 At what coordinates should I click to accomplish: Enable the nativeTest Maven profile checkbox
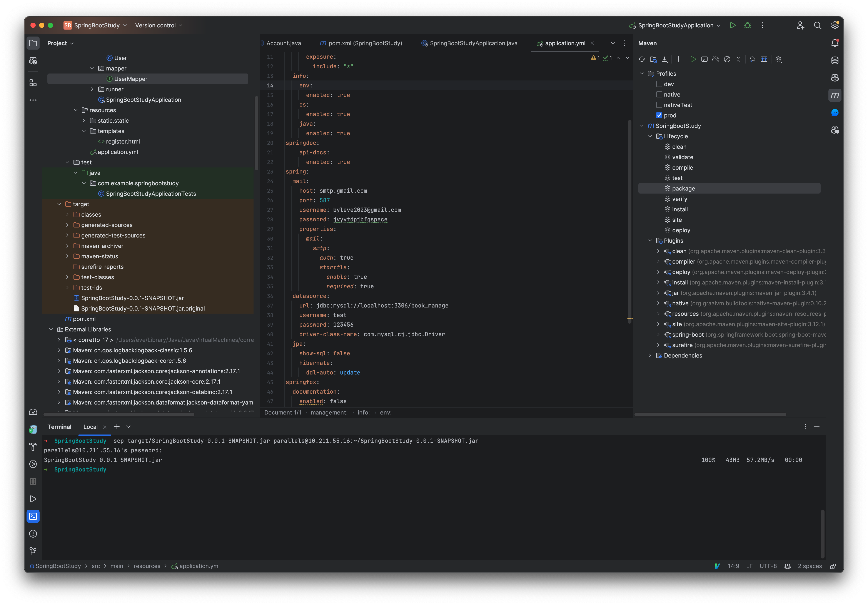coord(659,105)
